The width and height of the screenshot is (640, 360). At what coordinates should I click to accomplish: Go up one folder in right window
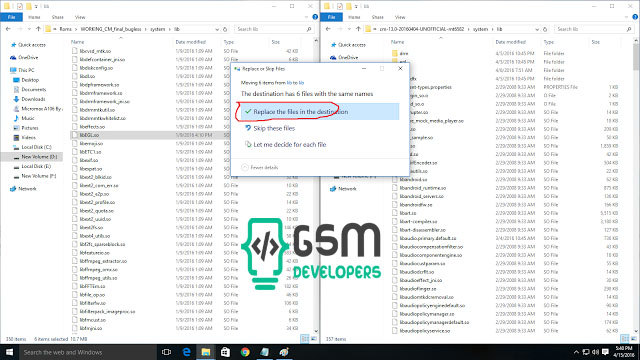(x=358, y=29)
